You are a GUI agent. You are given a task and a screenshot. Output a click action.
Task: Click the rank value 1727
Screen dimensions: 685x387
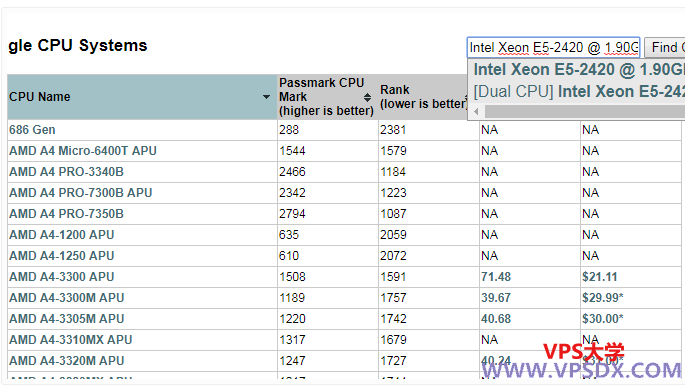click(393, 360)
